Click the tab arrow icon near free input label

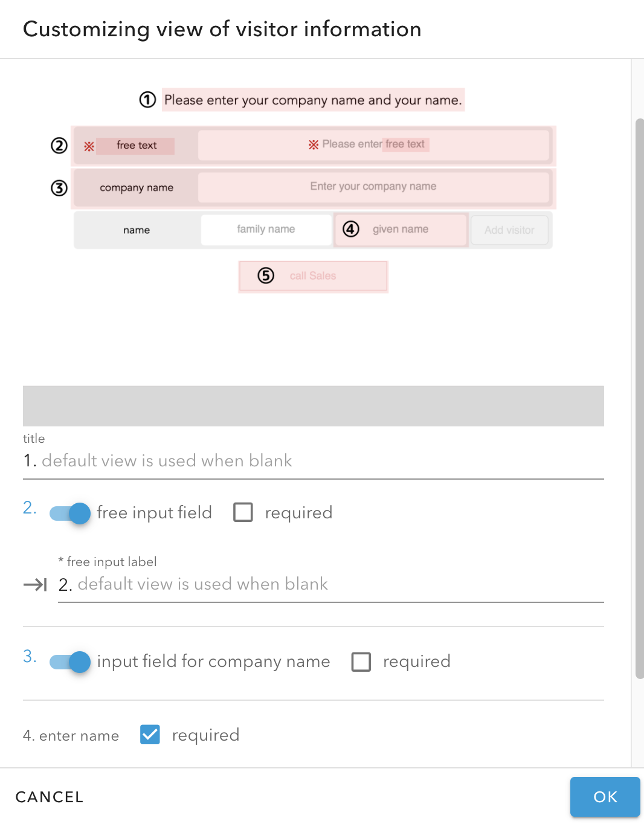click(35, 584)
